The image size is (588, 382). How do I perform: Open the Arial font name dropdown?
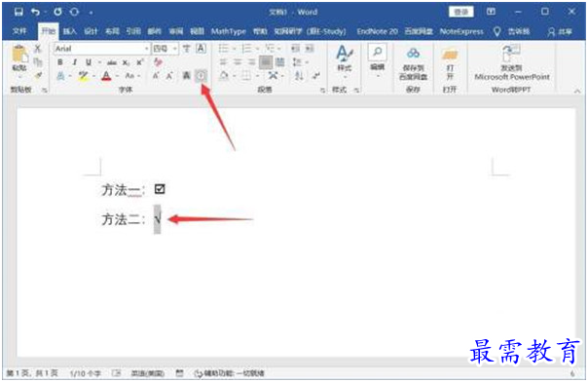147,49
